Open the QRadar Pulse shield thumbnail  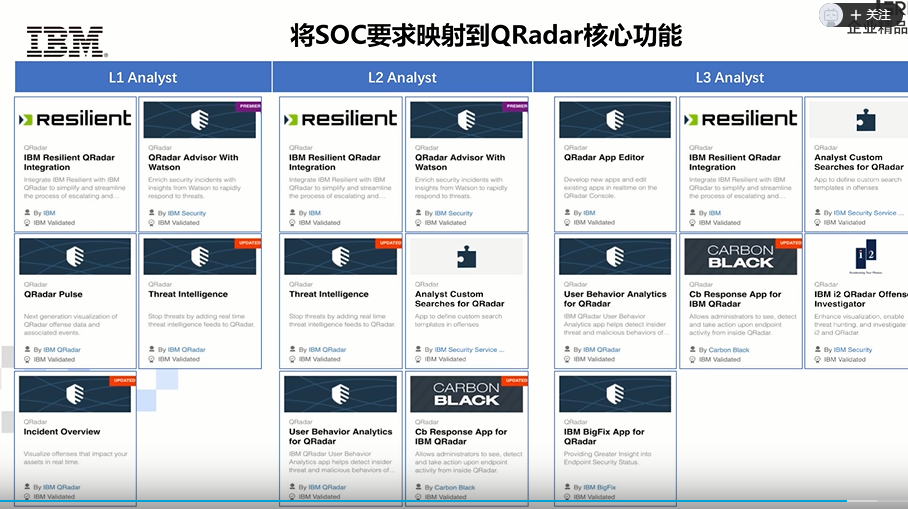75,257
